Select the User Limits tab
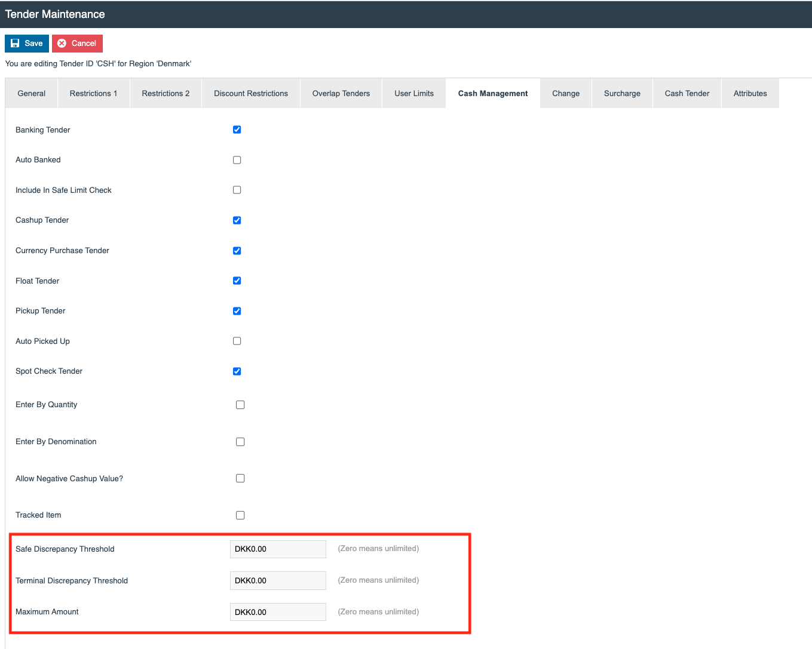Viewport: 812px width, 649px height. (414, 94)
